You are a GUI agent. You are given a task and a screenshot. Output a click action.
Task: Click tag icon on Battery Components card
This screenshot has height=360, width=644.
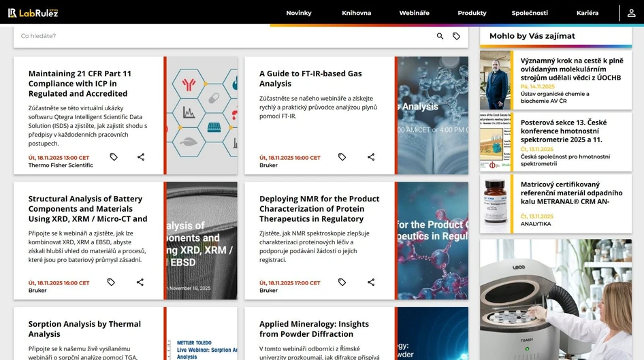(x=111, y=282)
